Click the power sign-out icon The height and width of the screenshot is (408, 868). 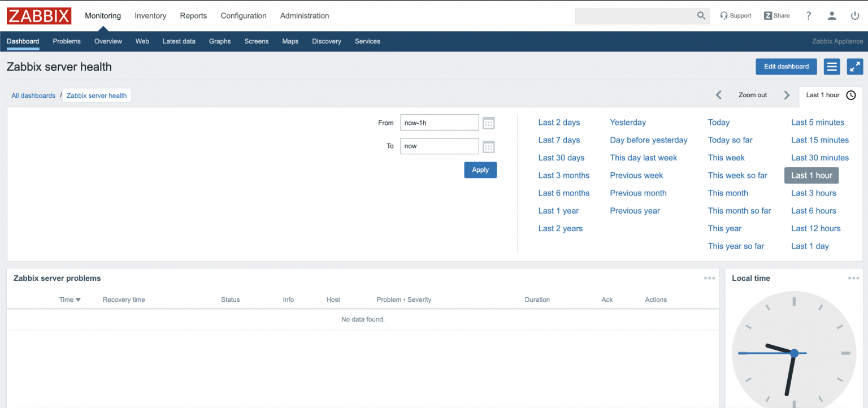click(855, 16)
